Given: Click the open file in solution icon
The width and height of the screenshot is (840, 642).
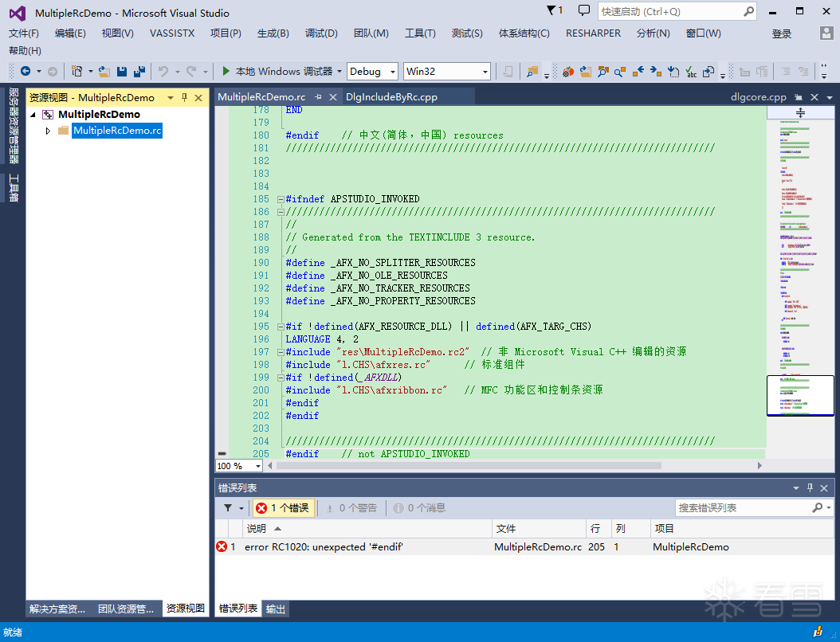Looking at the screenshot, I should tap(586, 71).
